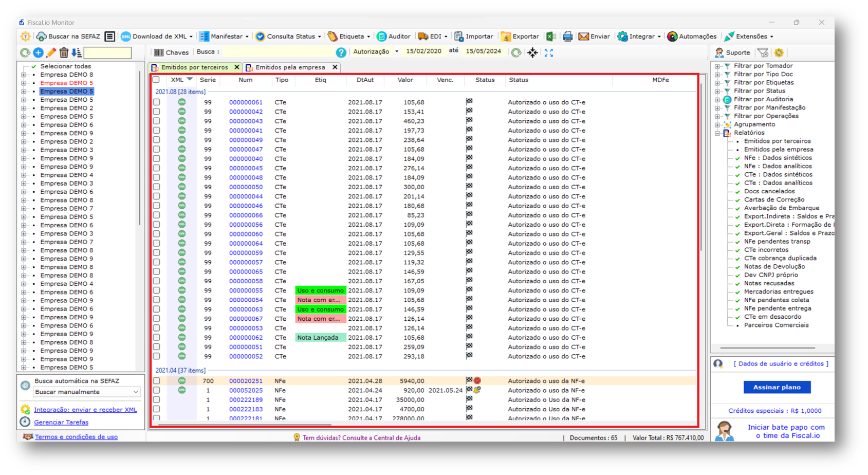
Task: Click the pencil edit icon
Action: 51,52
